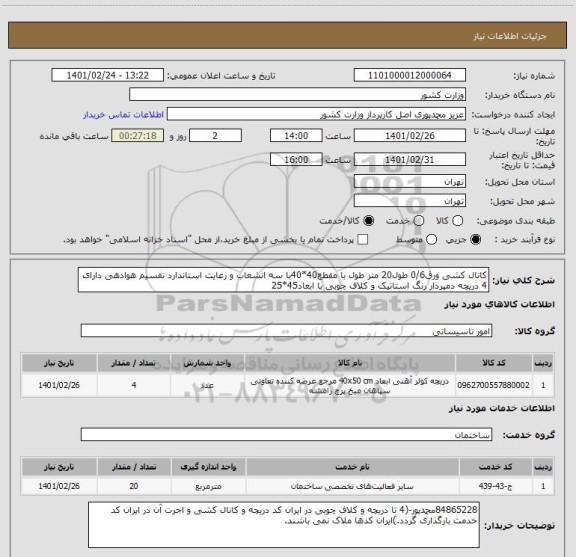This screenshot has height=557, width=576.
Task: Click the announcement date field 1401/02/24 - 13:22
Action: pos(108,75)
